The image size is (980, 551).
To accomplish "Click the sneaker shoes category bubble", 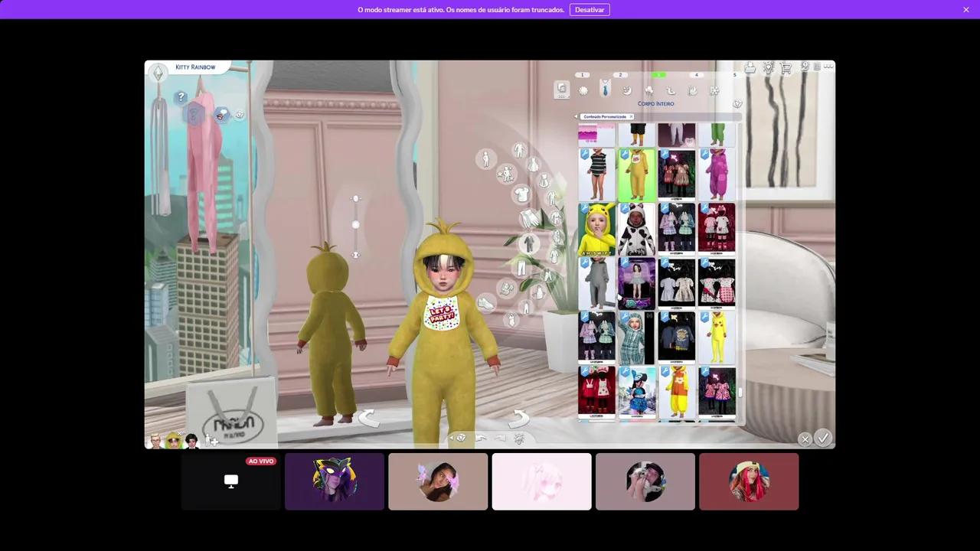I will tap(486, 303).
